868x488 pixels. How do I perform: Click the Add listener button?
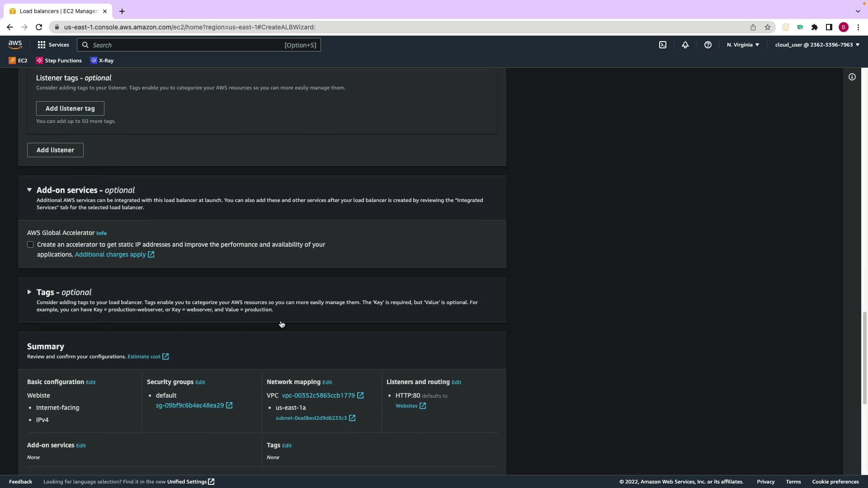[55, 150]
